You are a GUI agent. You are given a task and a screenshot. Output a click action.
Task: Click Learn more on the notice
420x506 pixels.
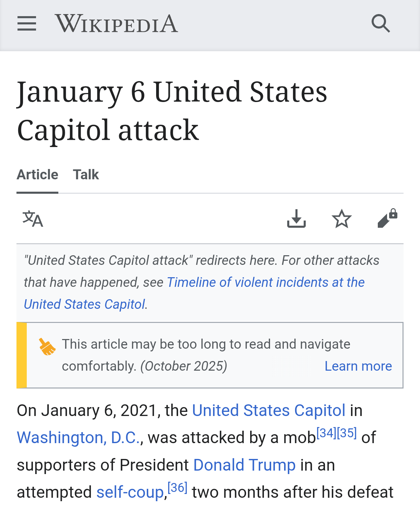coord(358,366)
